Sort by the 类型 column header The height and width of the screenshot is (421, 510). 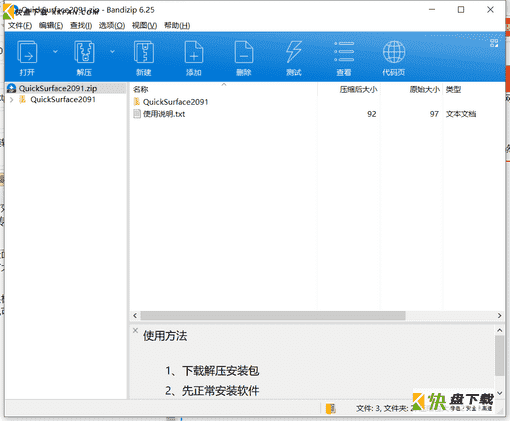453,89
